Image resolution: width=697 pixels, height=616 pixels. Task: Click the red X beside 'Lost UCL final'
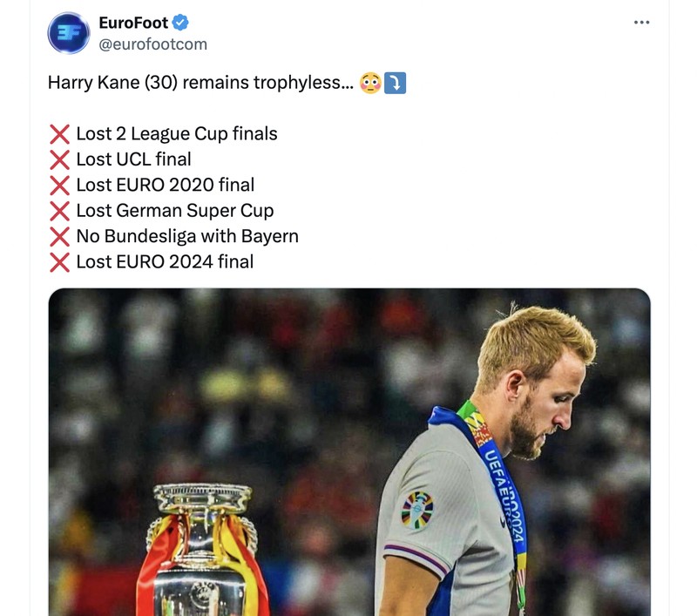tap(58, 159)
